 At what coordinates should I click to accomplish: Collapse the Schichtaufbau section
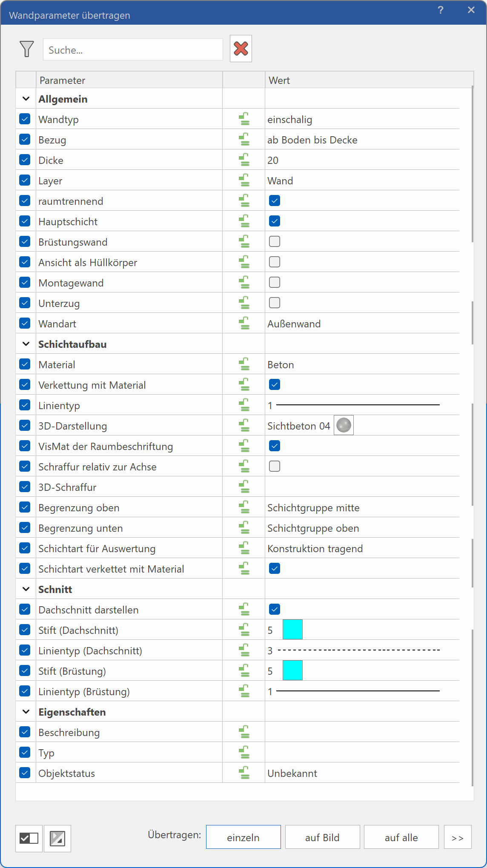pyautogui.click(x=25, y=344)
